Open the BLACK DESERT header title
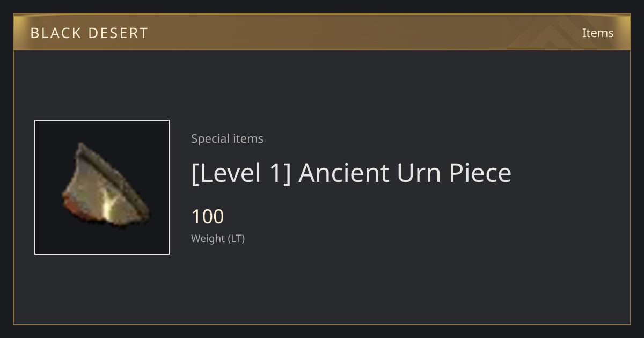Viewport: 644px width, 338px height. [x=89, y=33]
